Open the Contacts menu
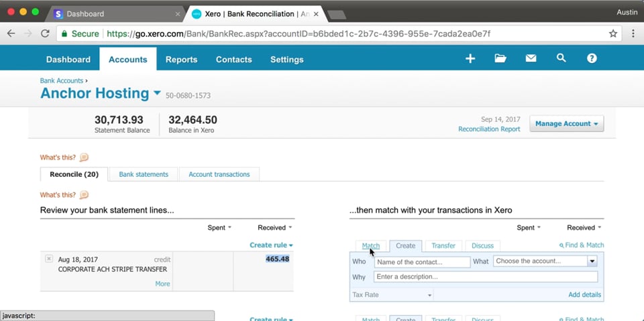The height and width of the screenshot is (321, 644). (233, 60)
